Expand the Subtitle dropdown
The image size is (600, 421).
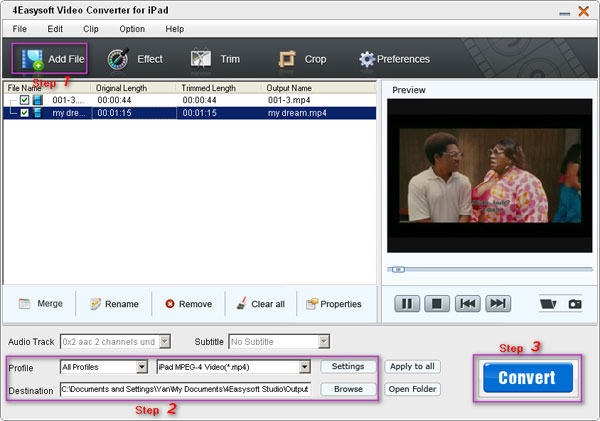[x=324, y=341]
